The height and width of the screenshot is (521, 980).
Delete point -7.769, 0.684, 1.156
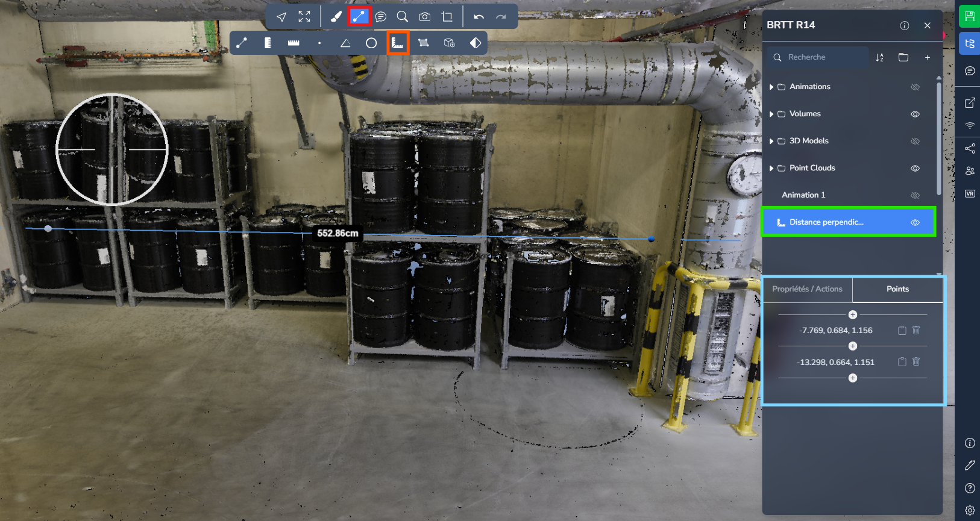point(916,330)
